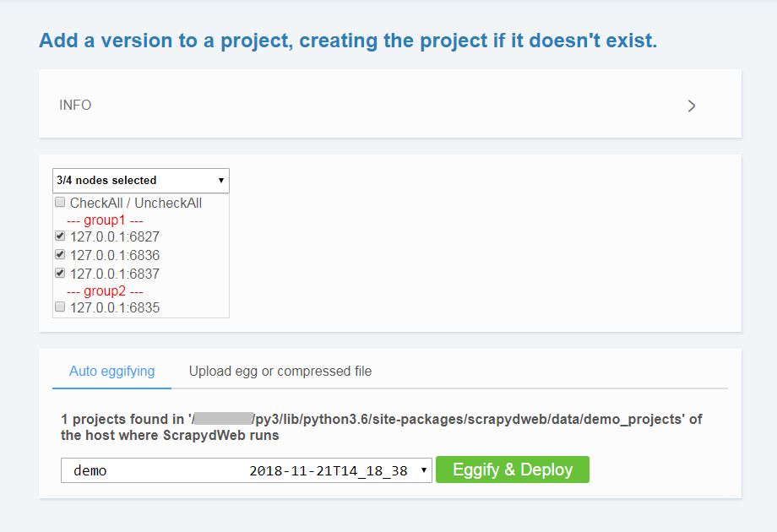Click the group1 label in node list
The height and width of the screenshot is (532, 777).
[x=105, y=220]
